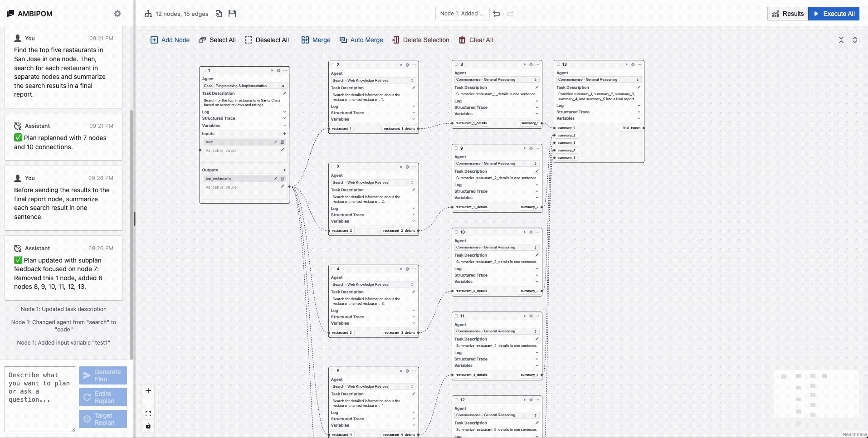Run node 13 with its play icon
The height and width of the screenshot is (438, 868).
pyautogui.click(x=626, y=64)
